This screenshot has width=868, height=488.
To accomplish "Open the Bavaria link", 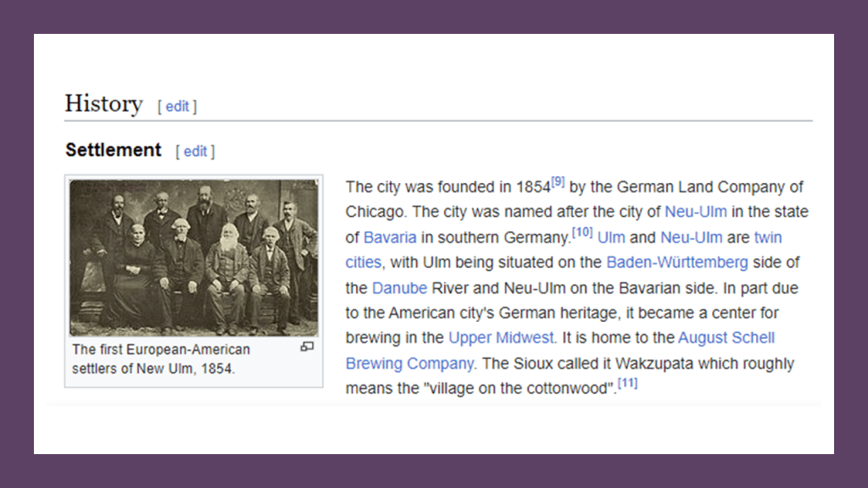I will (x=390, y=237).
